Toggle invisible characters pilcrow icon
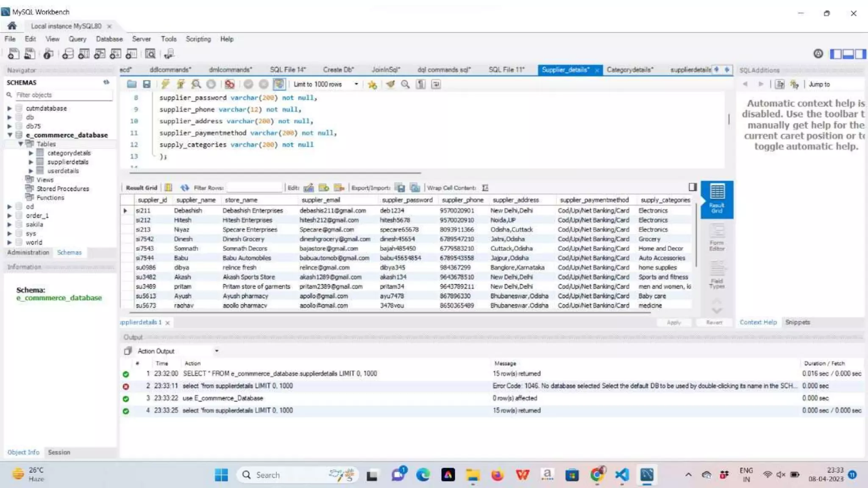The height and width of the screenshot is (488, 868). [420, 84]
